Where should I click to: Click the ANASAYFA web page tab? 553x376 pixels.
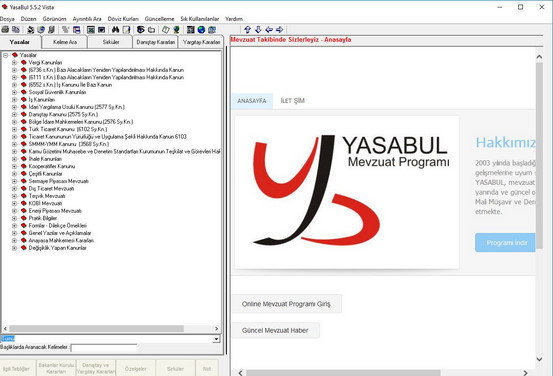[252, 101]
